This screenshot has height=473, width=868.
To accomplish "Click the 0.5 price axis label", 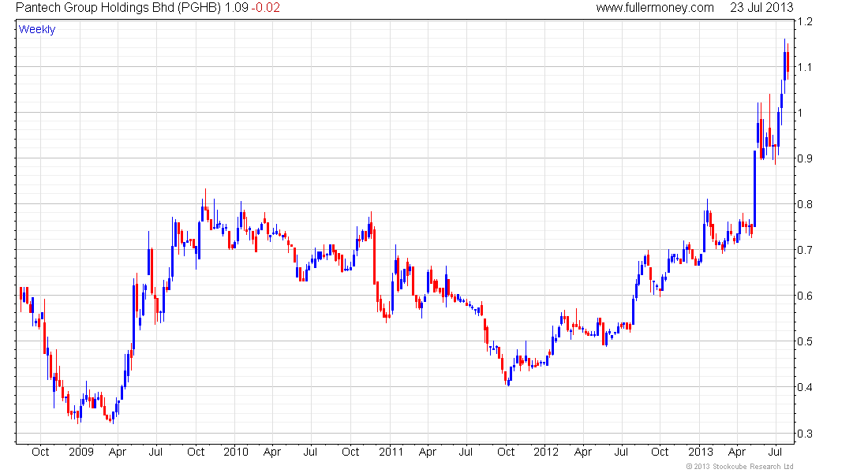I will pyautogui.click(x=805, y=341).
